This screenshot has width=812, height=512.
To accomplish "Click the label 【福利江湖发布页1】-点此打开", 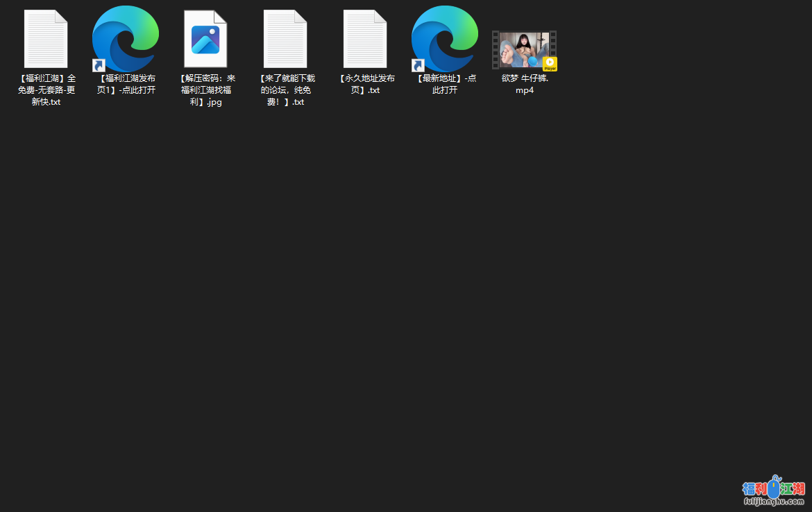I will [x=126, y=84].
